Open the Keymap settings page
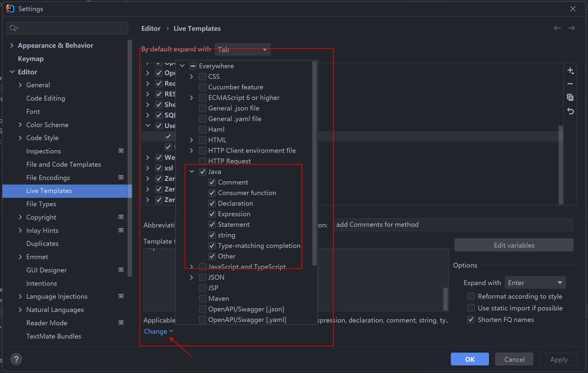The image size is (588, 373). 31,59
